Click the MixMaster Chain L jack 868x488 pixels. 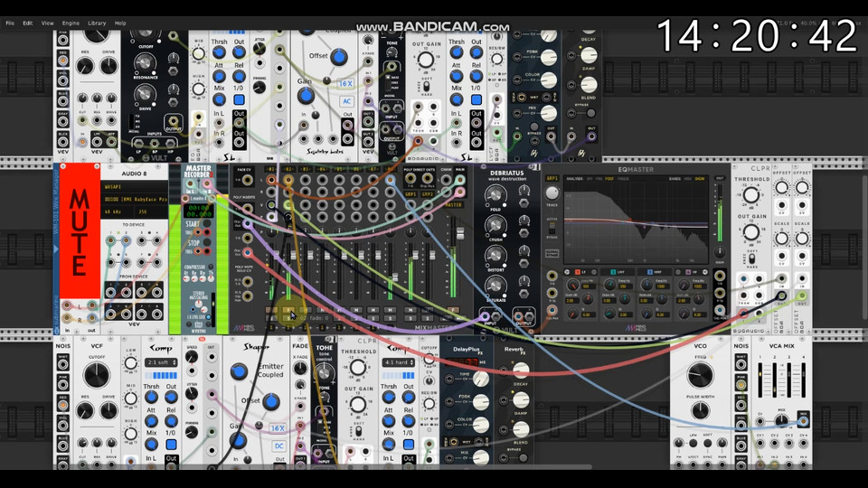pyautogui.click(x=446, y=179)
